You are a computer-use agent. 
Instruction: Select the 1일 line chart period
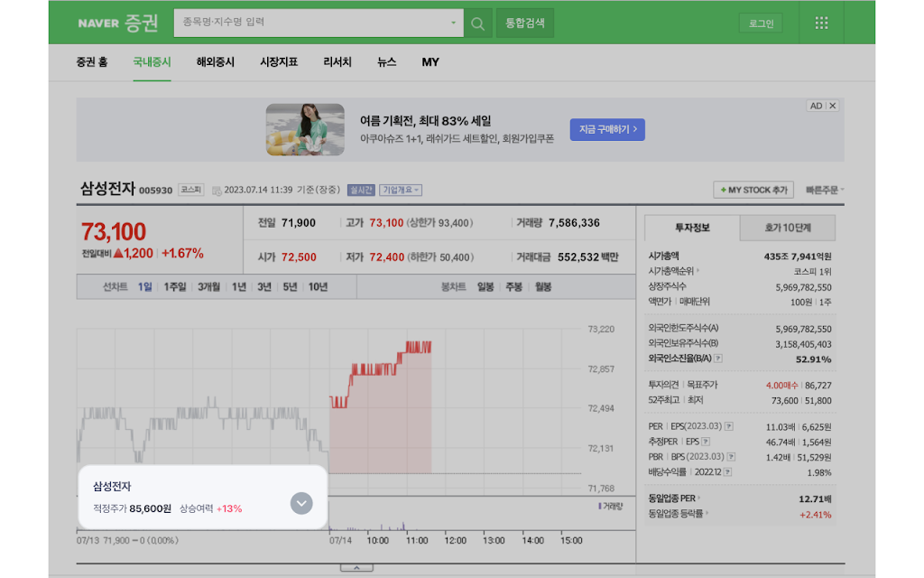(145, 286)
